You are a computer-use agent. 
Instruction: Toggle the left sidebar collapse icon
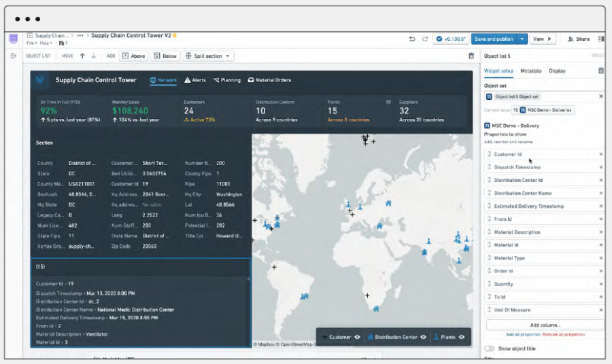click(14, 56)
